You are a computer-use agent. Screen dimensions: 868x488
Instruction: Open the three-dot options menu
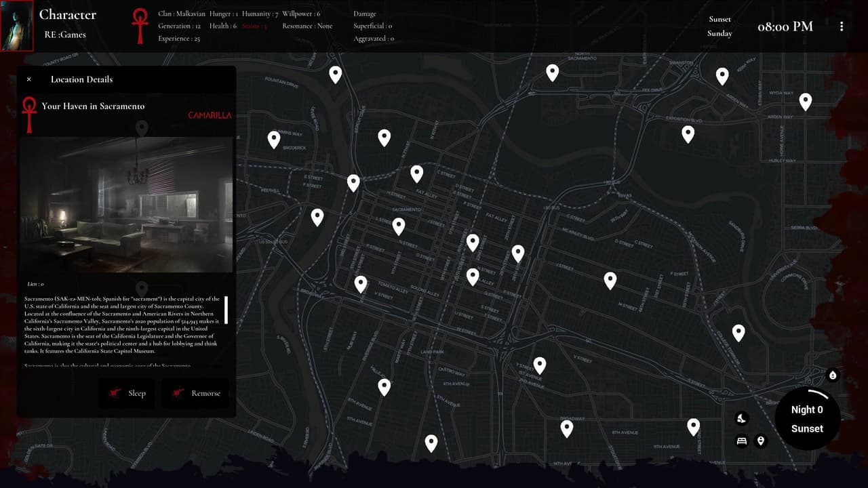(x=842, y=26)
